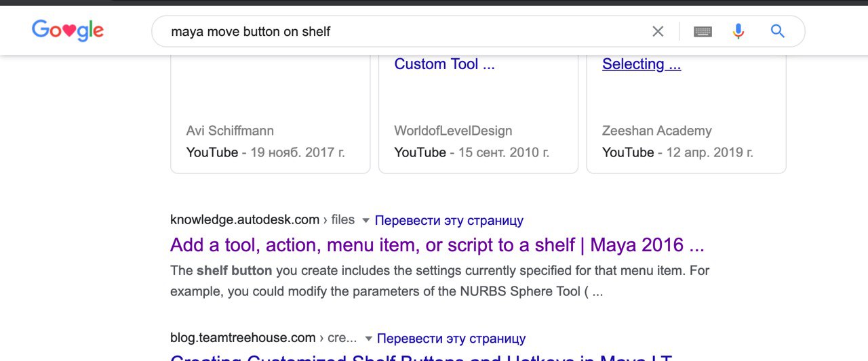Clear the search query with X icon
This screenshot has height=361, width=868.
click(658, 31)
